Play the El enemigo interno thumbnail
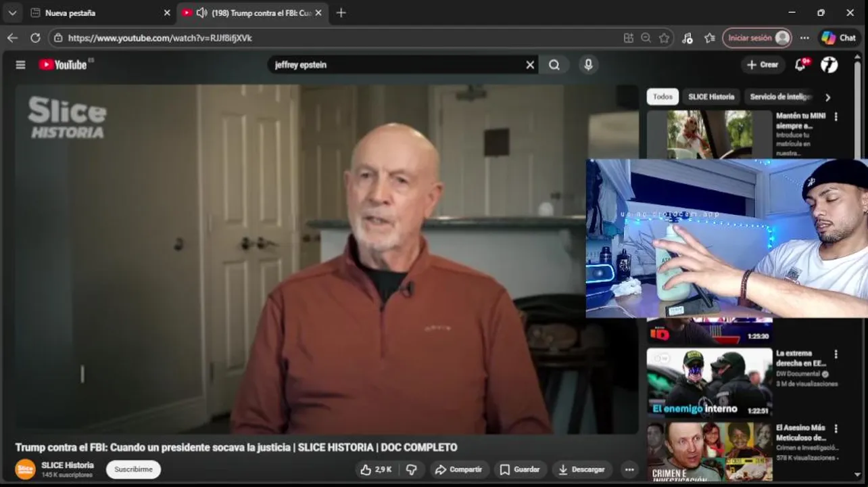Image resolution: width=868 pixels, height=487 pixels. point(709,383)
